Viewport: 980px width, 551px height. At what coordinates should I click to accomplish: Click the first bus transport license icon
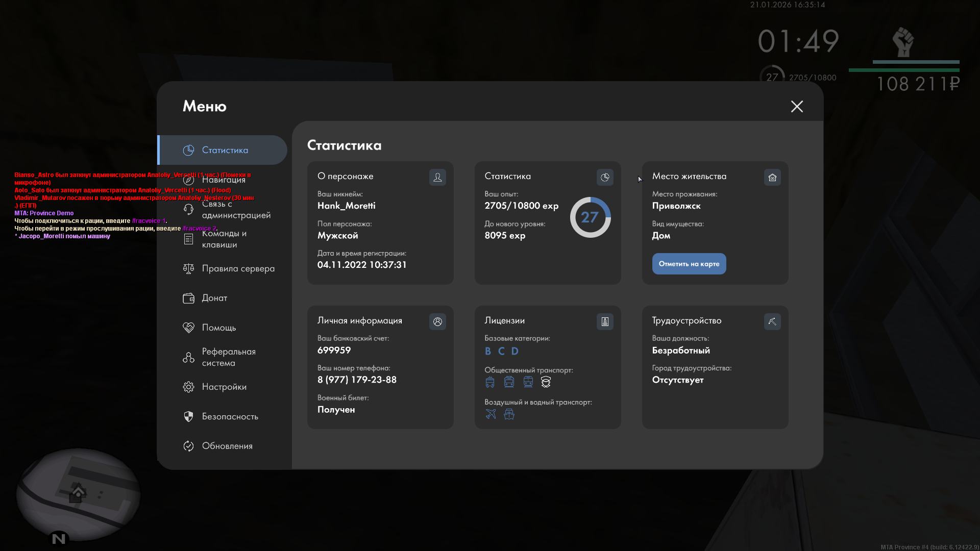(x=490, y=382)
